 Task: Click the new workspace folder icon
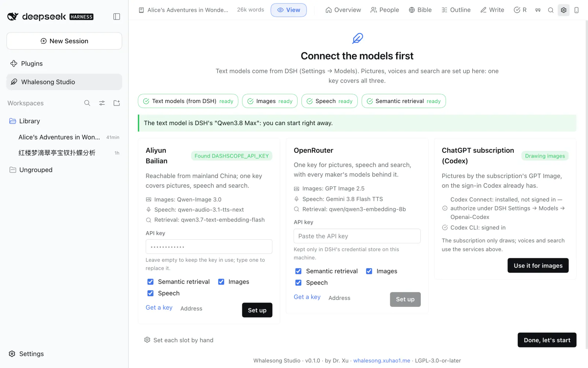116,103
